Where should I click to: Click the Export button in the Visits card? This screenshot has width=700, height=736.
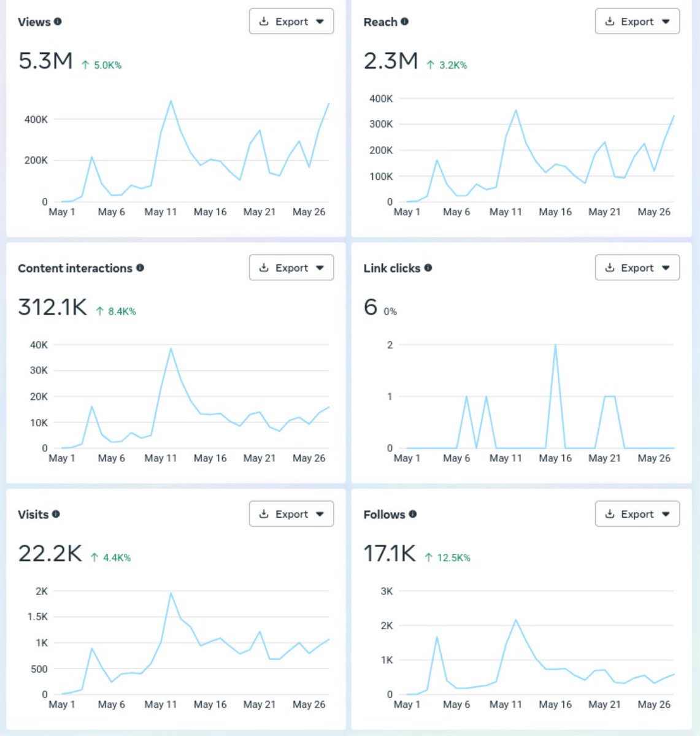[291, 514]
